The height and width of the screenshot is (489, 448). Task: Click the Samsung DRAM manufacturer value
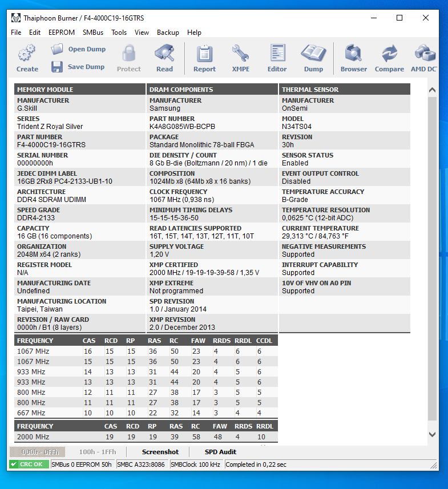(x=165, y=108)
